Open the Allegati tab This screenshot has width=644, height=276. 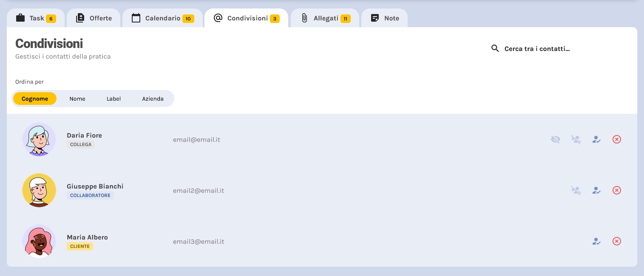point(325,18)
